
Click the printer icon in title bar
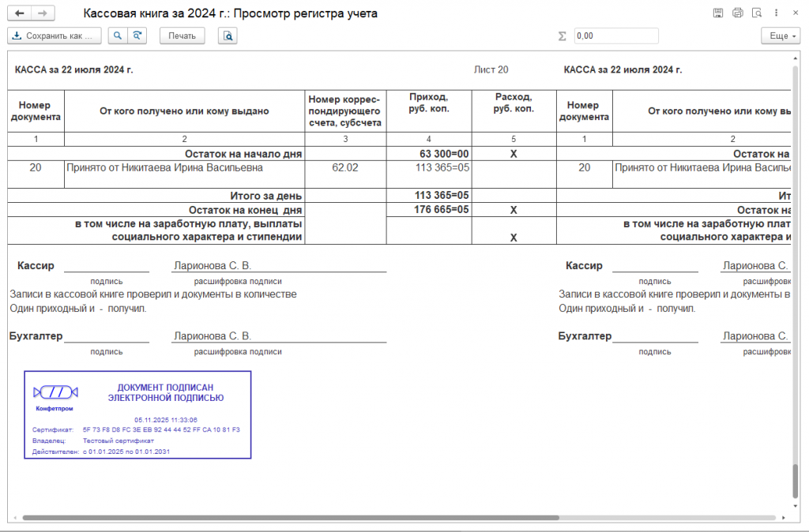click(x=738, y=13)
